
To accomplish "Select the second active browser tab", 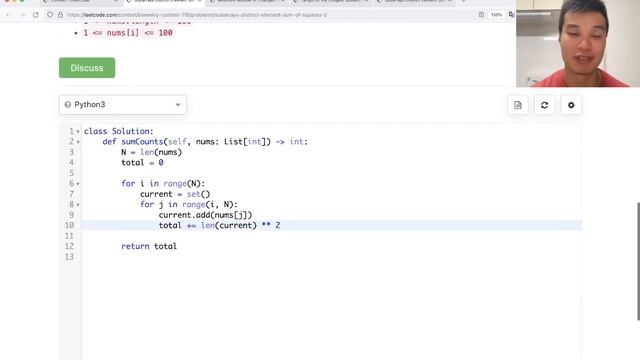I will click(x=164, y=2).
